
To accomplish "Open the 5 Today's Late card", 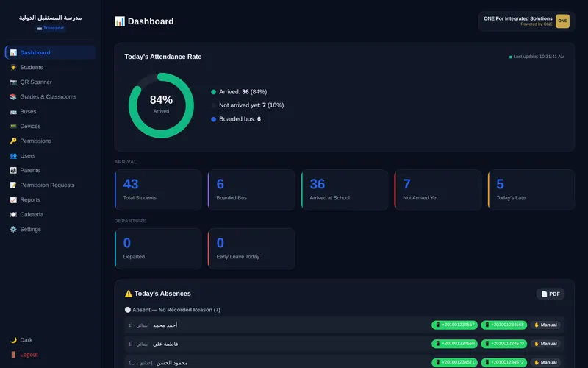I will point(531,190).
